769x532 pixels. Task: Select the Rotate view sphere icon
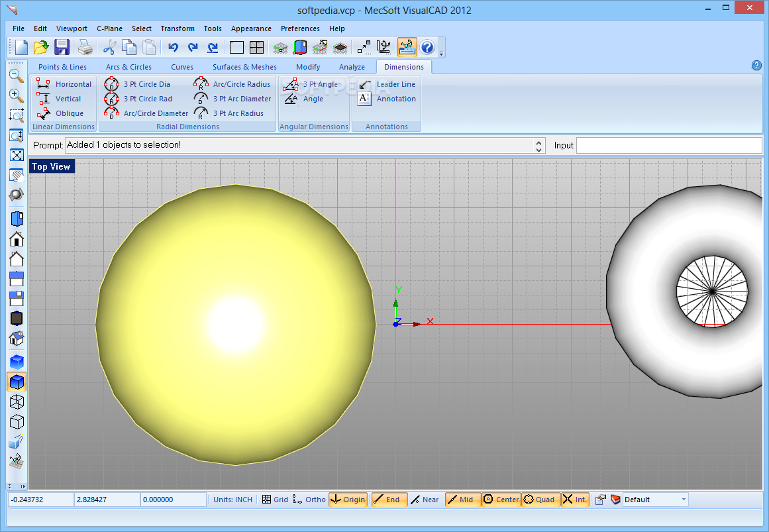point(16,195)
